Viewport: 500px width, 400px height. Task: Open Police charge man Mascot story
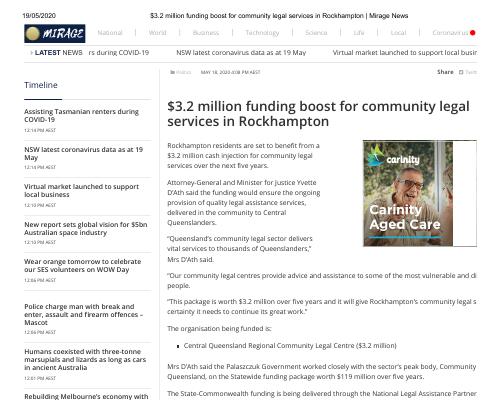click(x=84, y=314)
